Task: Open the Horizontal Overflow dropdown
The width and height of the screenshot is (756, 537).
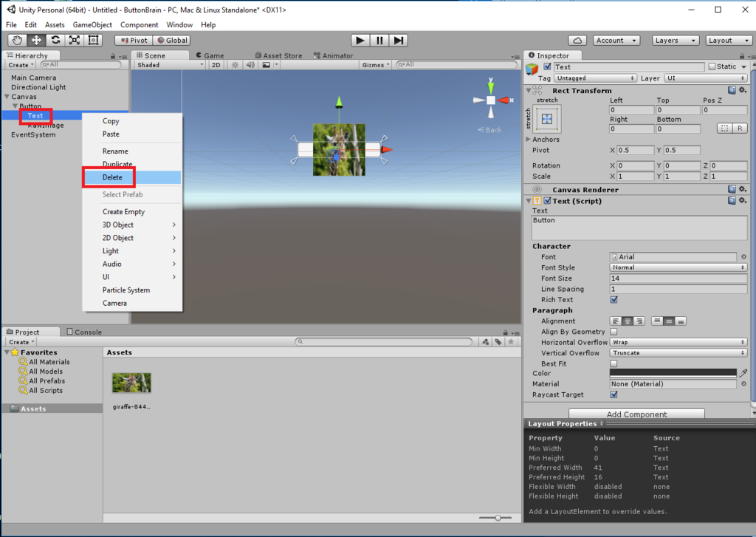Action: (x=678, y=342)
